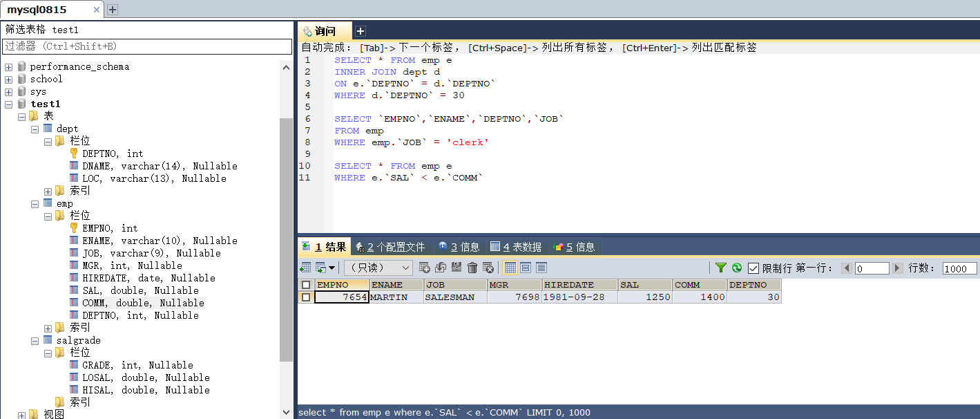Open the copy result dropdown arrow
980x419 pixels.
(332, 268)
